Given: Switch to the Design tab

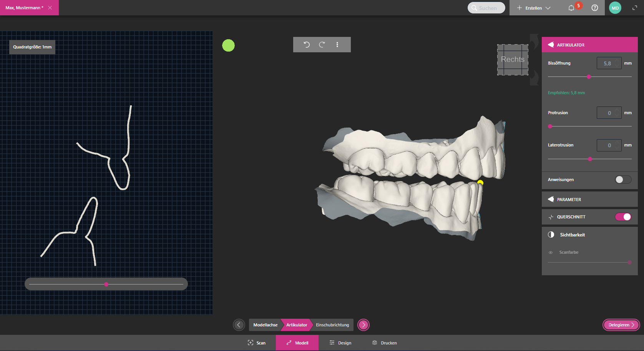Looking at the screenshot, I should tap(340, 343).
